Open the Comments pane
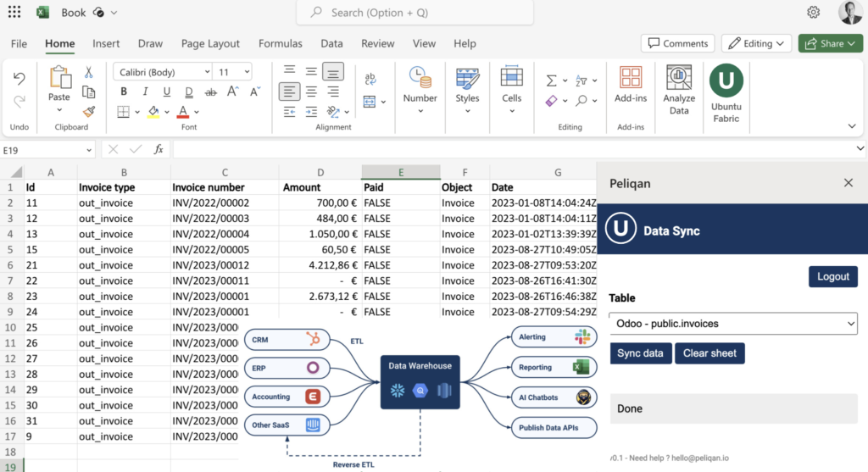Viewport: 868px width, 472px height. [677, 43]
